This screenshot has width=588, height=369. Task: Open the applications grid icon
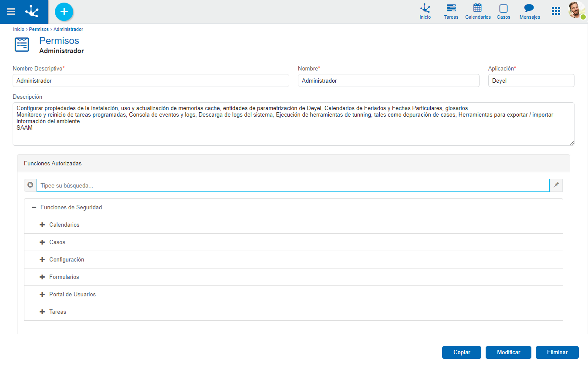point(556,11)
